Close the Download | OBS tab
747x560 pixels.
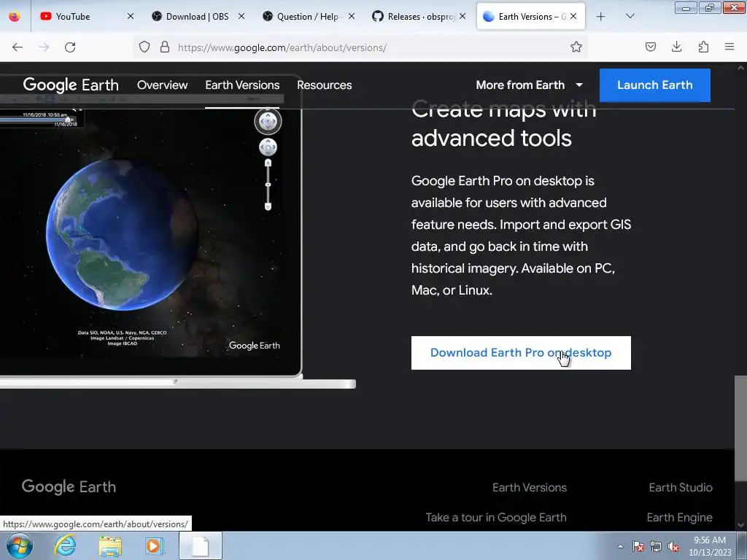tap(241, 16)
